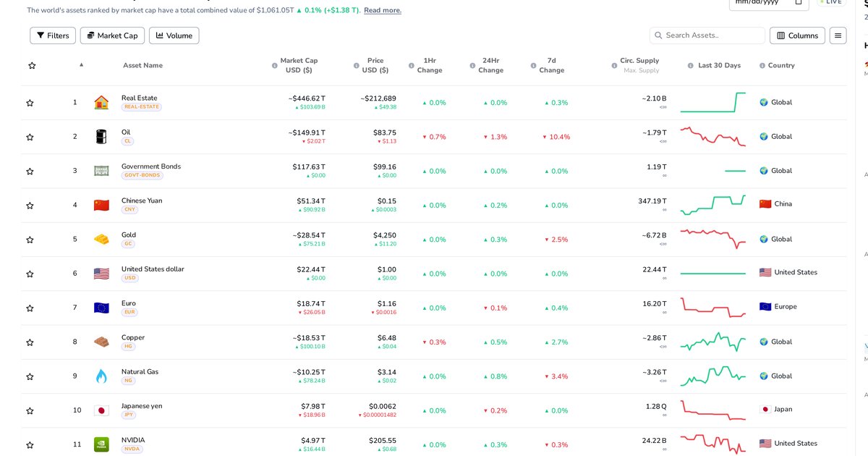This screenshot has height=456, width=868.
Task: Open the calendar picker in date field
Action: click(798, 2)
